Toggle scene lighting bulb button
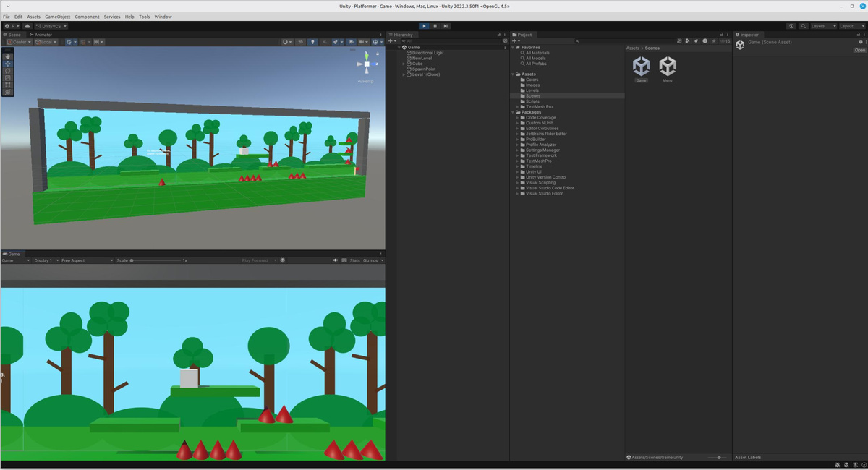This screenshot has width=868, height=470. (312, 42)
